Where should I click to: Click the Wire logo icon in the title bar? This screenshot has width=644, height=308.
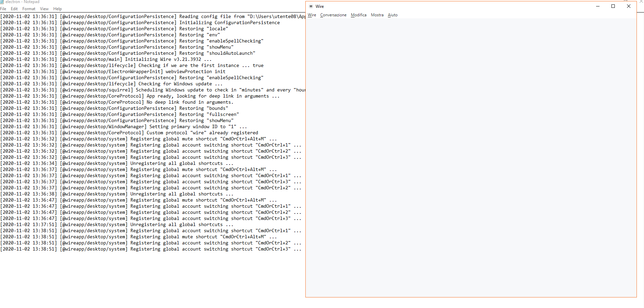point(311,6)
